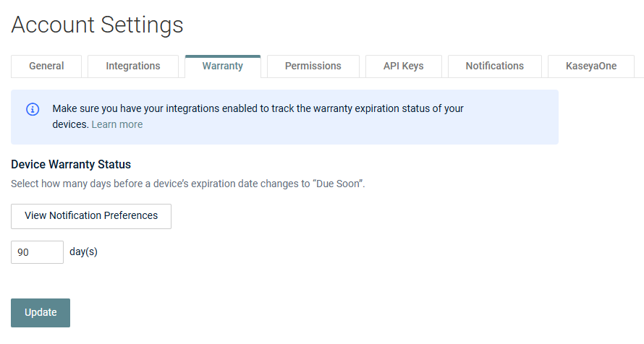This screenshot has width=644, height=344.
Task: Go to the Permissions tab
Action: coord(313,66)
